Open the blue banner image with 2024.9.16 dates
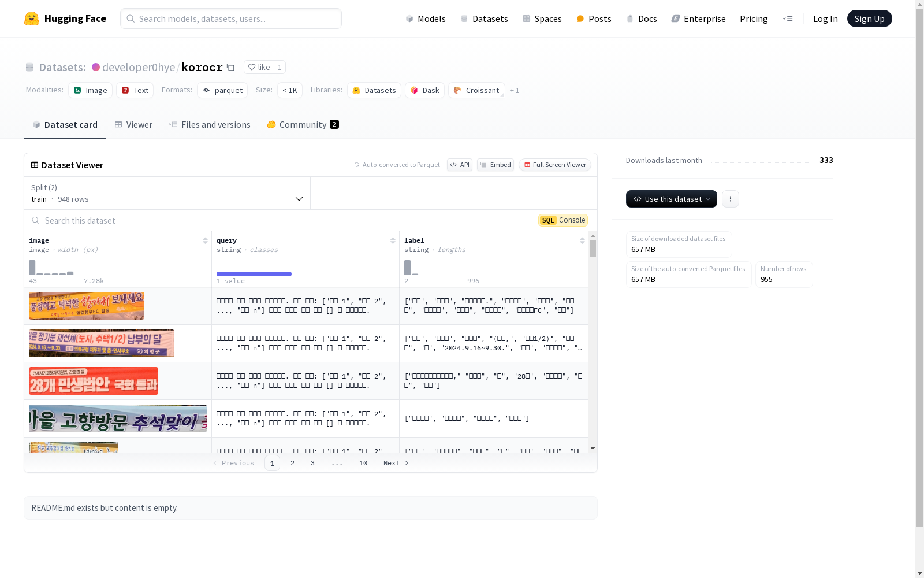 (102, 343)
